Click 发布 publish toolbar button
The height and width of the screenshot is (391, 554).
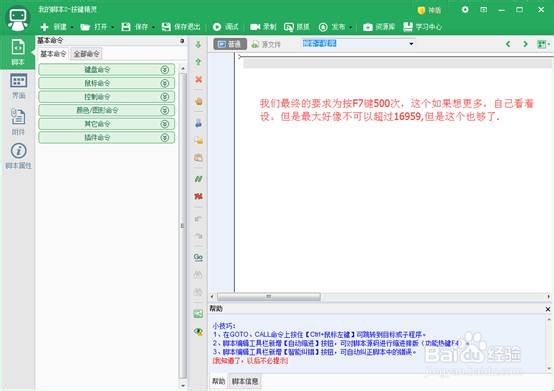(x=332, y=27)
